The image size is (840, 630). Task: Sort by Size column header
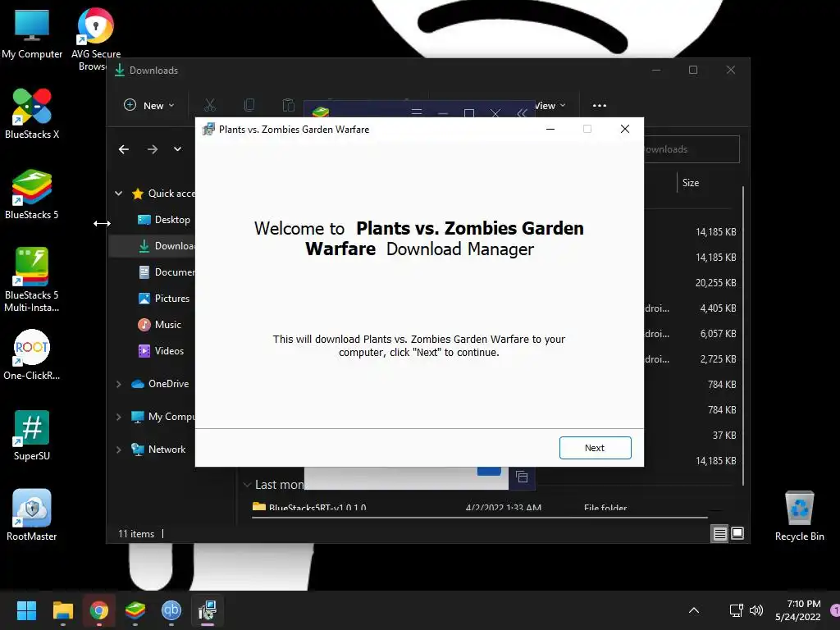(x=690, y=183)
